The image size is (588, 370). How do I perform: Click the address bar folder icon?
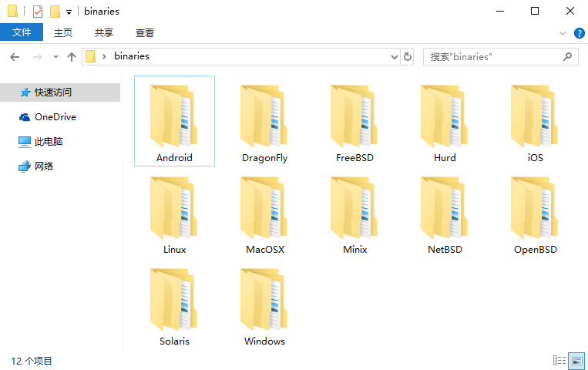click(90, 57)
